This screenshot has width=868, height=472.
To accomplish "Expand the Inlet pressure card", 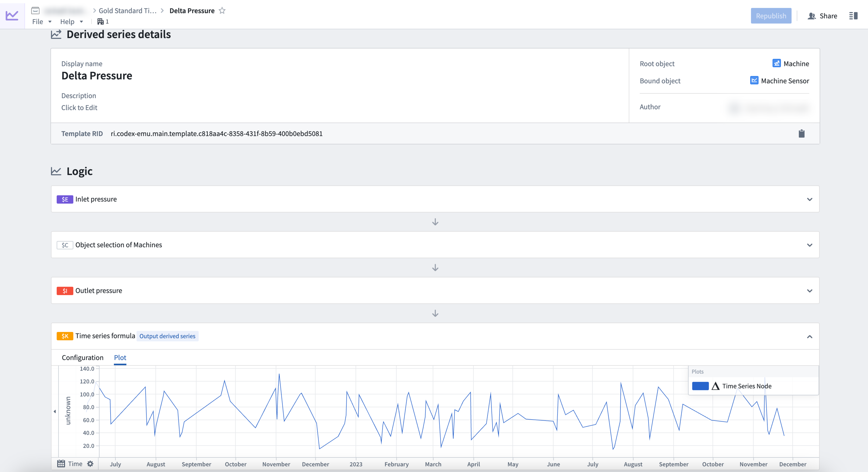I will (x=810, y=199).
